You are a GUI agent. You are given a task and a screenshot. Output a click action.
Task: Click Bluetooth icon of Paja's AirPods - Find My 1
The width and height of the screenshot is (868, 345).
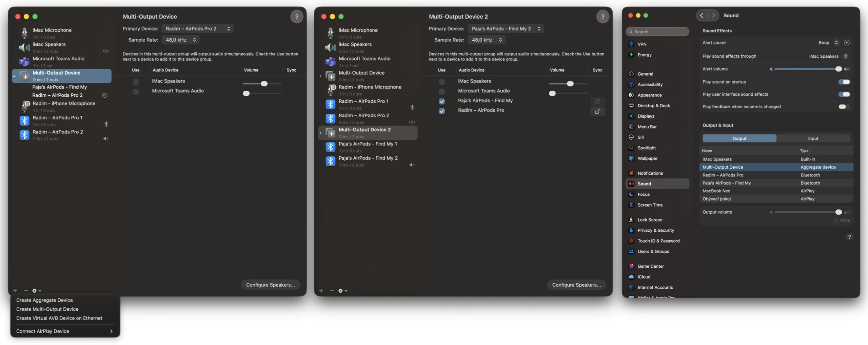coord(331,147)
